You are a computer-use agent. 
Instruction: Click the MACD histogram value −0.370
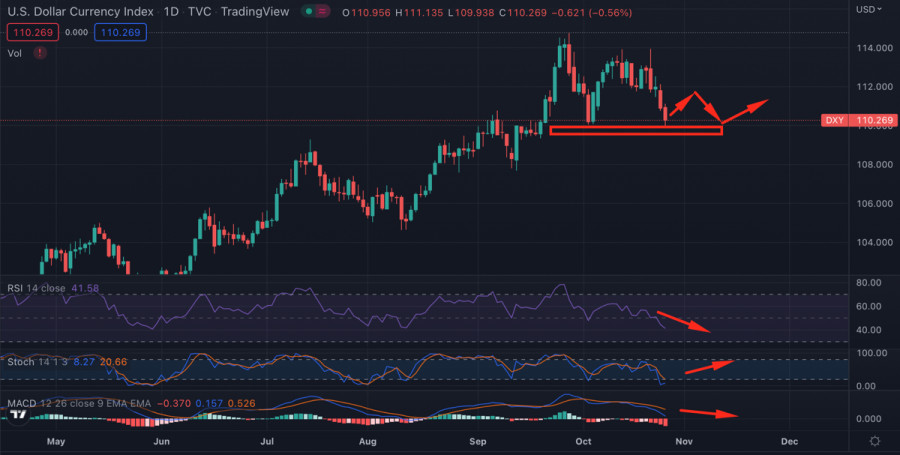pyautogui.click(x=173, y=404)
